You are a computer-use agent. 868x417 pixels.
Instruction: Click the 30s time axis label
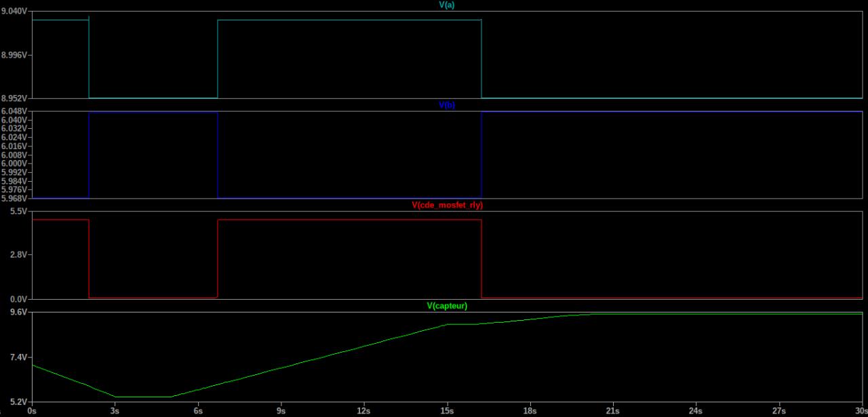tap(861, 411)
